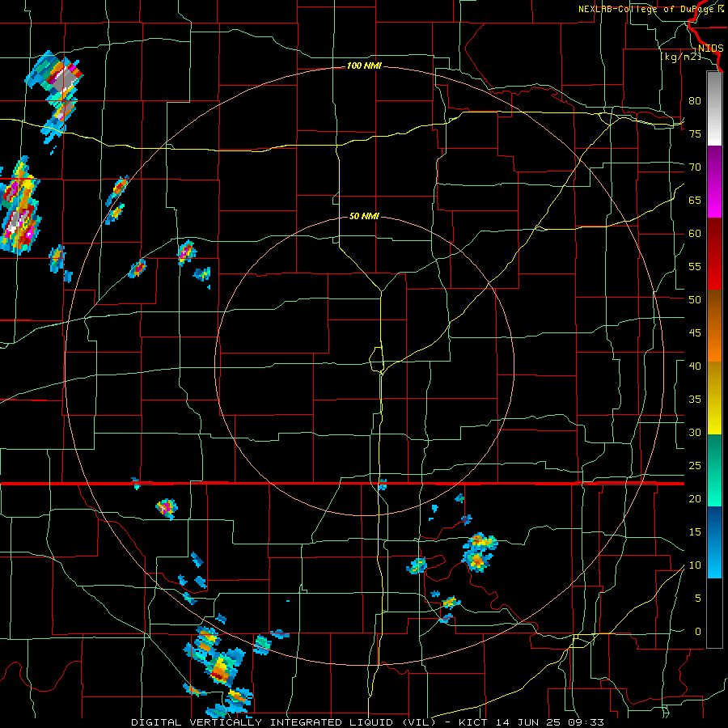Click the "[kg/m2]" units label
728x728 pixels.
coord(680,57)
